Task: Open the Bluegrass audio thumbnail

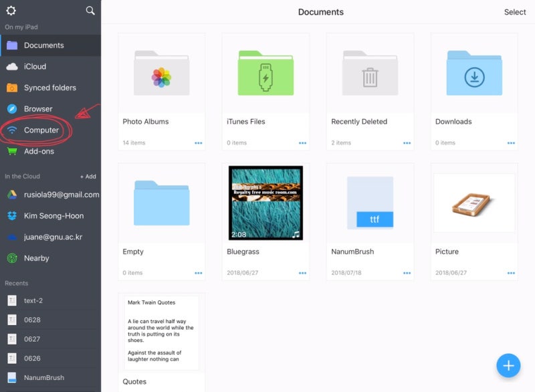Action: 265,203
